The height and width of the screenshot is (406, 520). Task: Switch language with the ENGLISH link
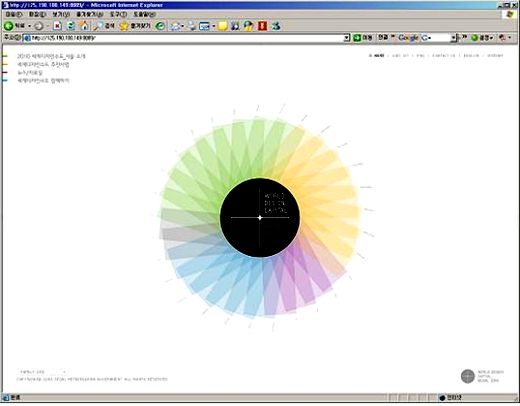click(471, 56)
